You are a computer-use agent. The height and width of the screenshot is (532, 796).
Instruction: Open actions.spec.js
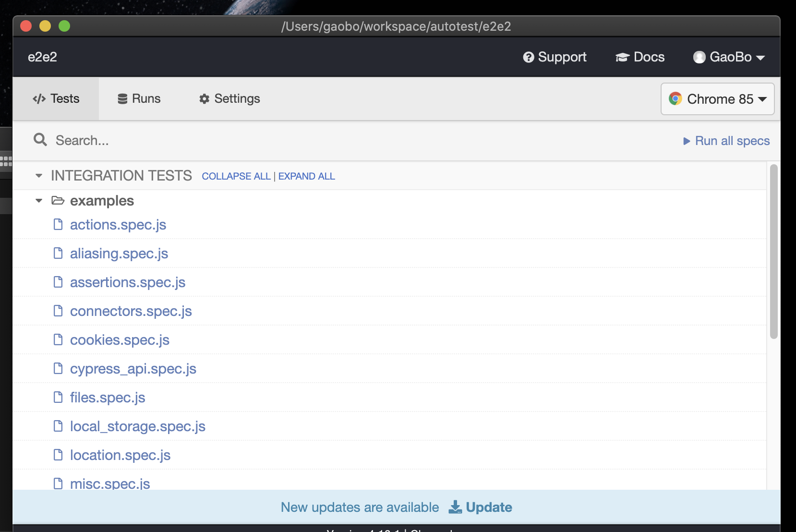click(118, 225)
